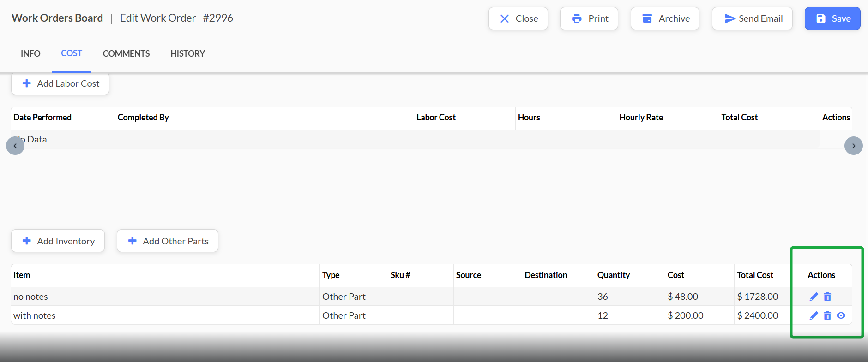Archive work order #2996
Image resolution: width=868 pixels, height=362 pixels.
click(665, 18)
